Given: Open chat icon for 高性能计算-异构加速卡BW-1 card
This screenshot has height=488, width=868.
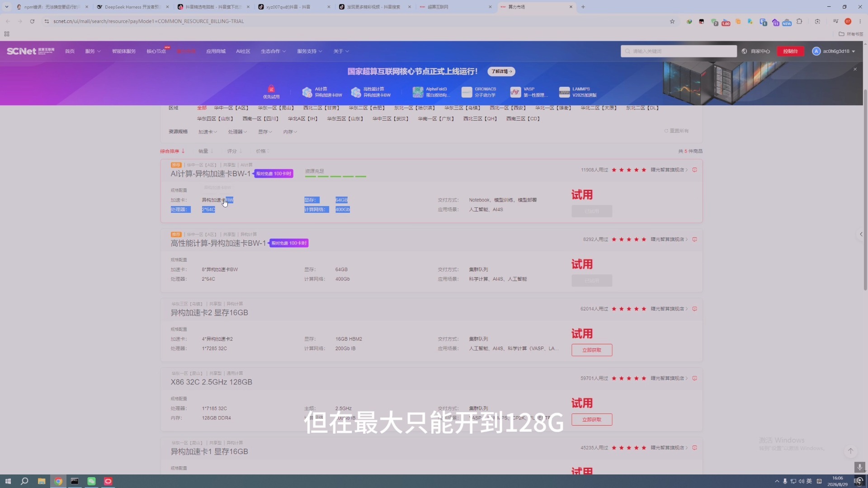Looking at the screenshot, I should tap(695, 239).
